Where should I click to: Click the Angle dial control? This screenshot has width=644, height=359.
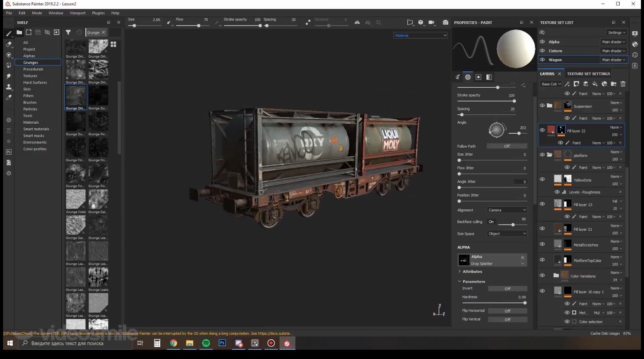tap(497, 130)
